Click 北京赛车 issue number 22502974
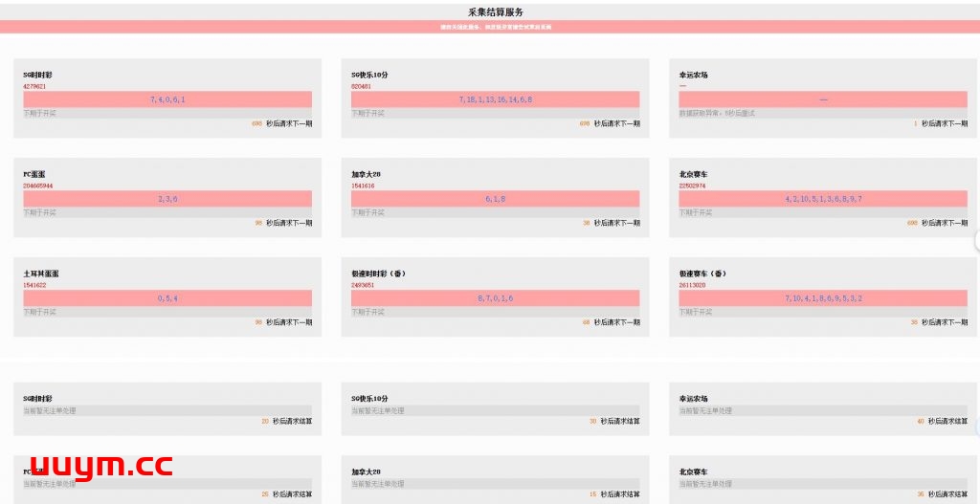The image size is (980, 504). pyautogui.click(x=693, y=186)
